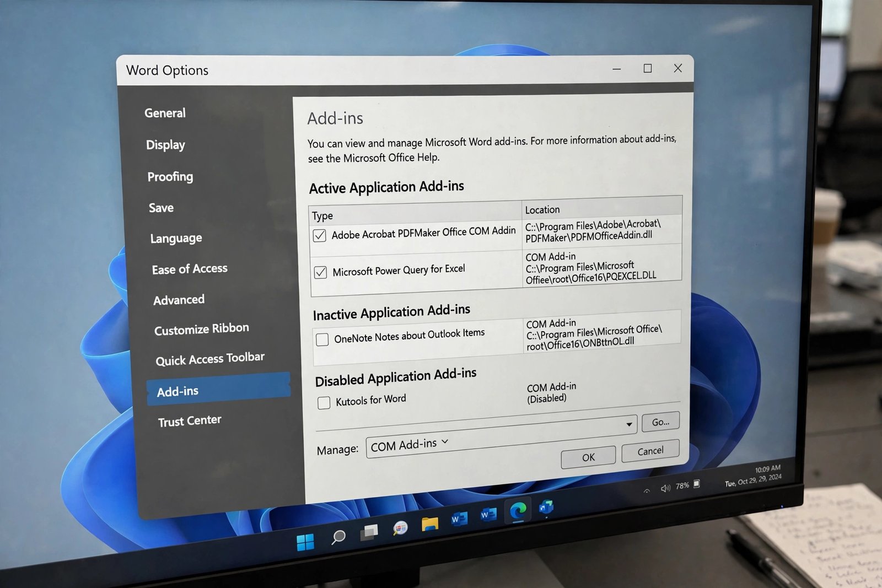This screenshot has width=882, height=588.
Task: Confirm with the OK button
Action: click(x=588, y=457)
